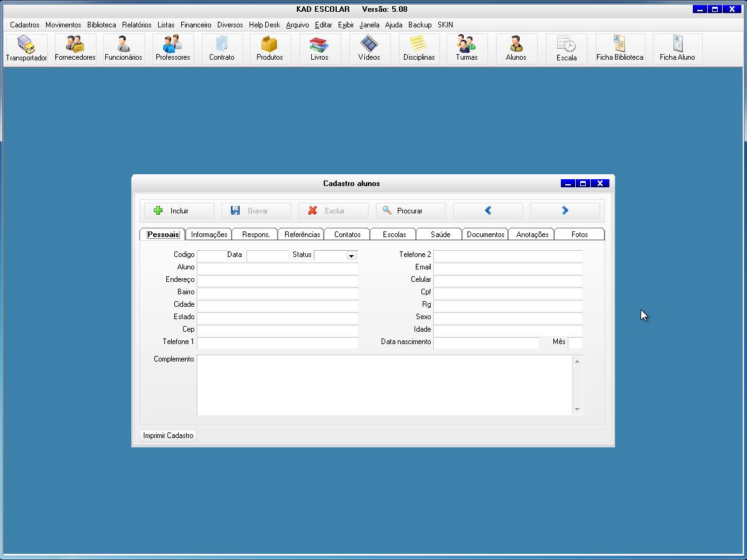Open the Ajuda menu
This screenshot has height=560, width=747.
tap(394, 25)
